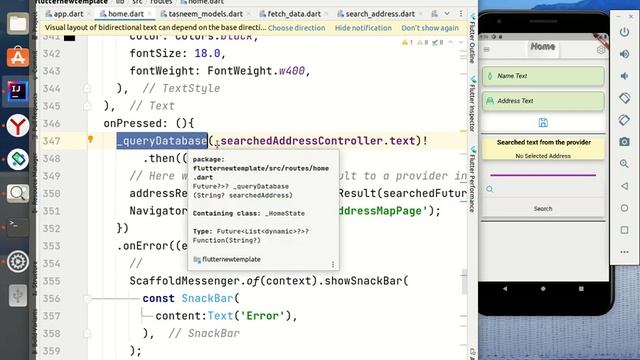The image size is (640, 360).
Task: Click the highlighted _queryDatabase call
Action: tap(162, 141)
